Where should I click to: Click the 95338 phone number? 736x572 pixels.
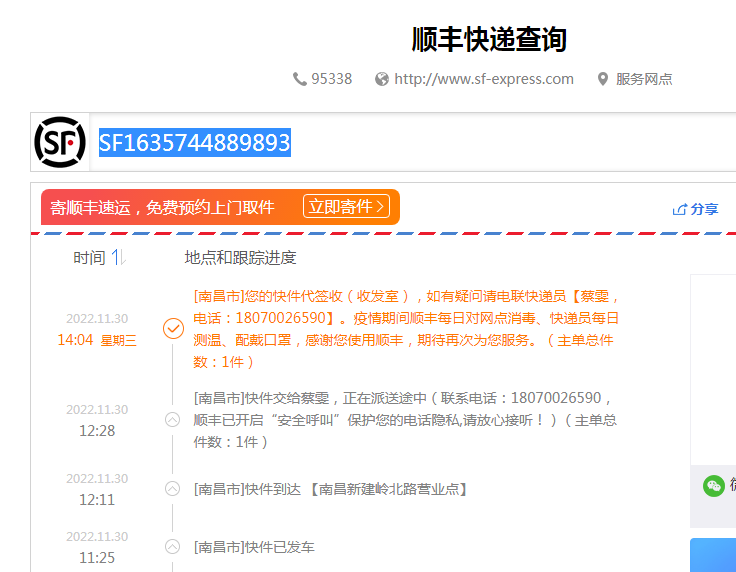[x=331, y=79]
